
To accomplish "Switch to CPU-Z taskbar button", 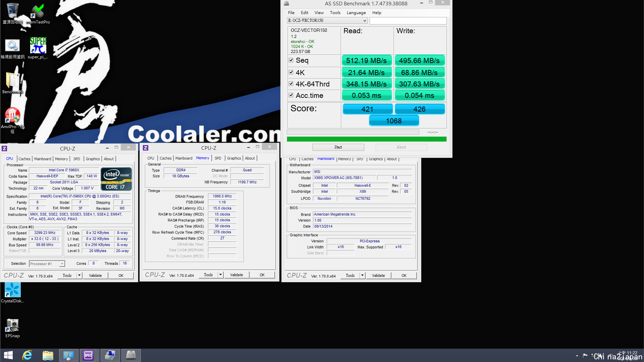I will pos(89,355).
